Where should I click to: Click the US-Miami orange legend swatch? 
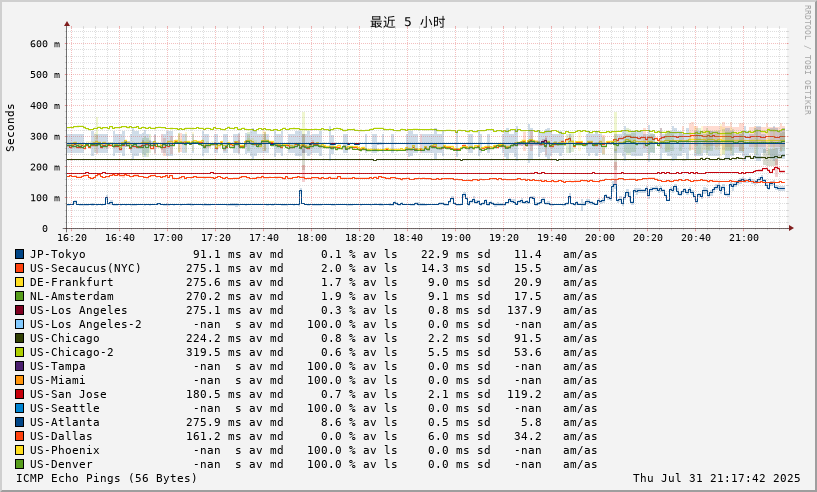pos(19,380)
